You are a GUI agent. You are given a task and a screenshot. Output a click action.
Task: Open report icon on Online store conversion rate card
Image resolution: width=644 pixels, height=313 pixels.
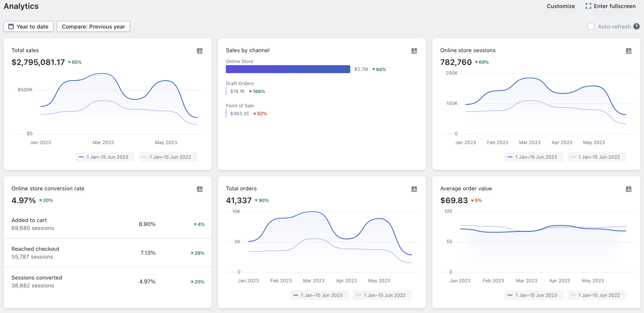pyautogui.click(x=200, y=189)
